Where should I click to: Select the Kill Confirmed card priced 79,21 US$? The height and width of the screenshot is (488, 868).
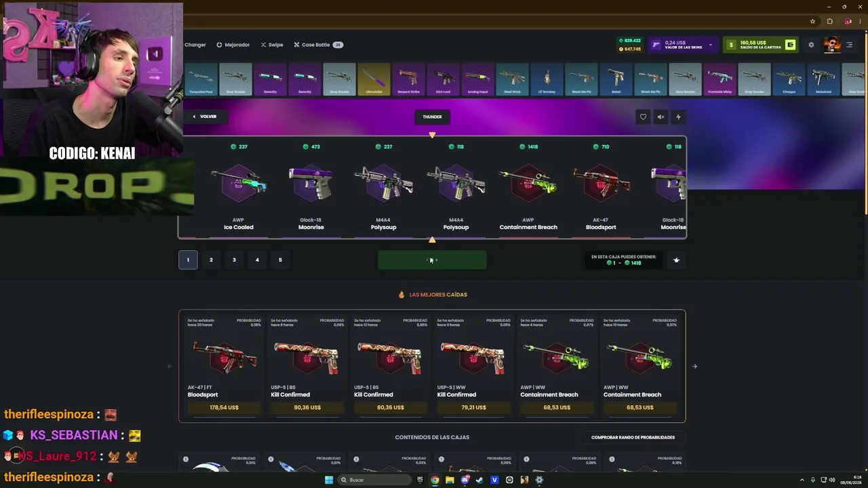point(473,366)
